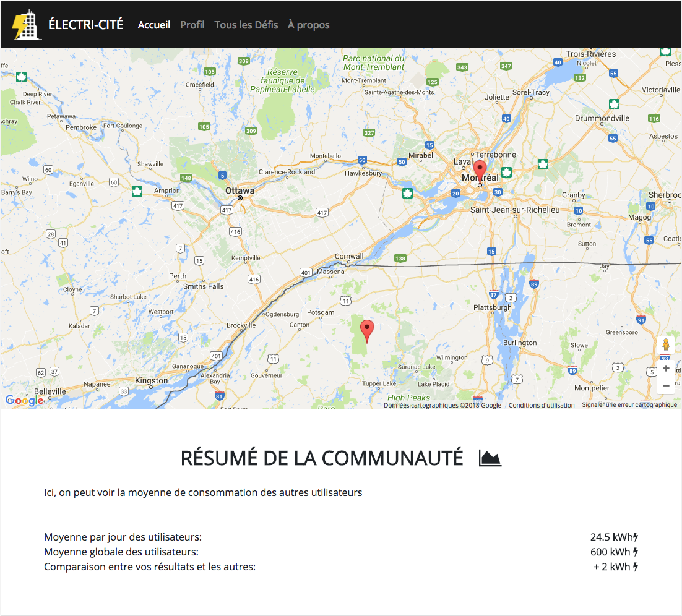Click 'Moyenne par jour des utilisateurs' text
The height and width of the screenshot is (616, 682).
tap(123, 537)
